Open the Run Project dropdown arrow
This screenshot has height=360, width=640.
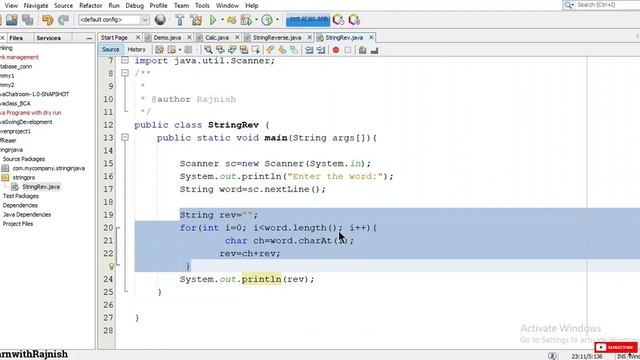tap(222, 20)
